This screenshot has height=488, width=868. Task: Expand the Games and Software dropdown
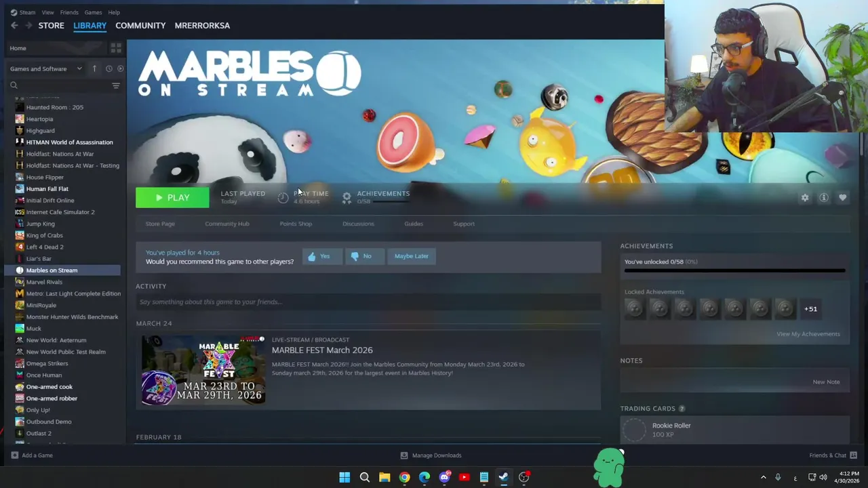[46, 68]
